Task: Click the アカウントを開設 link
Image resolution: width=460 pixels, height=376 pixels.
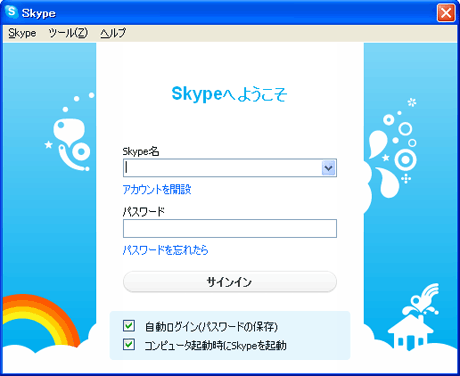Action: click(157, 189)
